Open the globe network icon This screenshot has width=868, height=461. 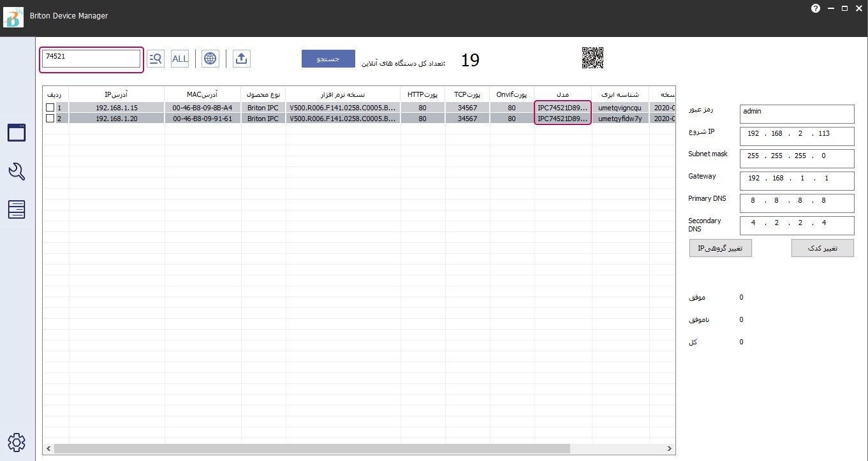210,59
